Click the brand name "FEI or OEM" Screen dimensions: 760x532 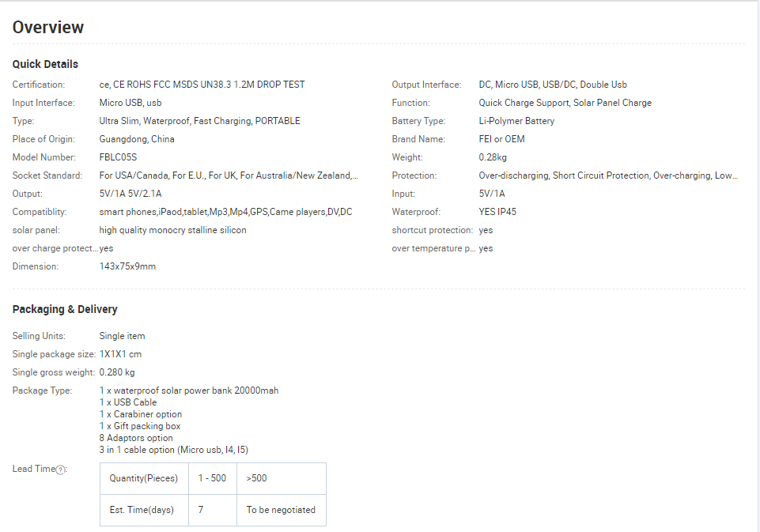click(x=501, y=139)
